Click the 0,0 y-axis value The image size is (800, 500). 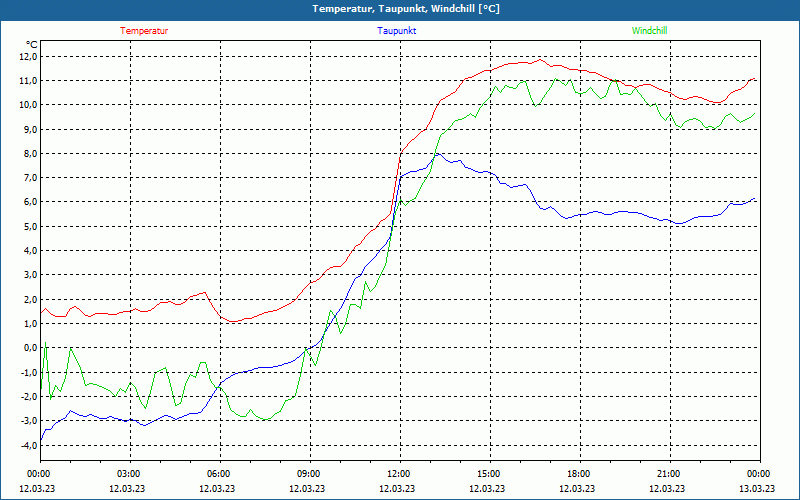coord(31,347)
